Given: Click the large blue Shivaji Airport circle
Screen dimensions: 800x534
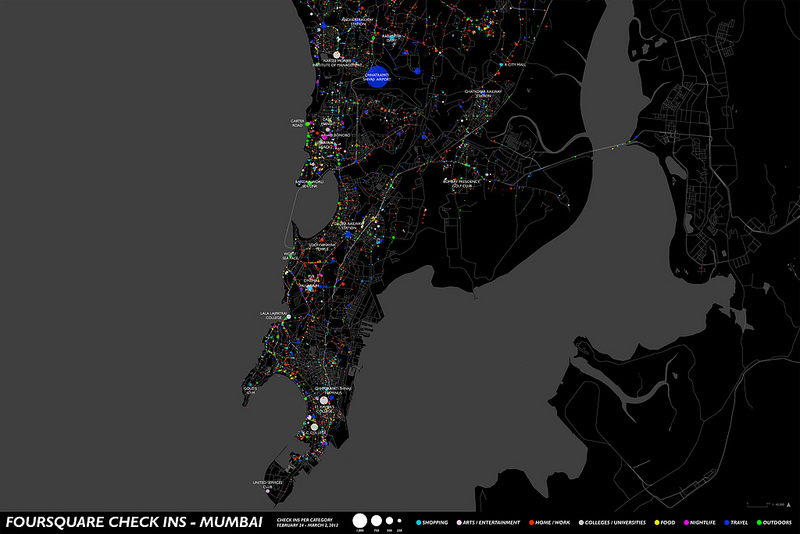Looking at the screenshot, I should (377, 77).
